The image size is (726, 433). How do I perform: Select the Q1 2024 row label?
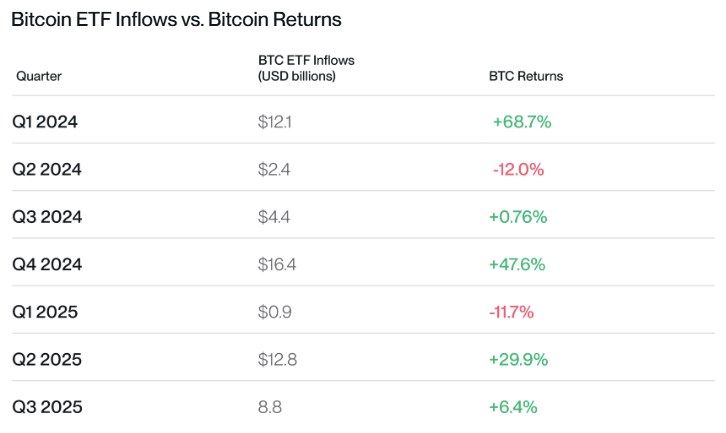pos(45,122)
